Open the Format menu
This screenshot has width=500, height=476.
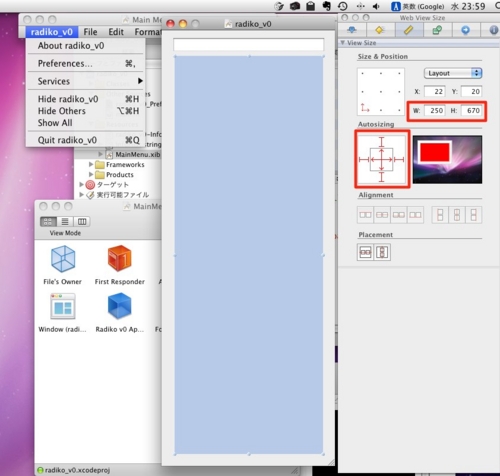(x=148, y=32)
